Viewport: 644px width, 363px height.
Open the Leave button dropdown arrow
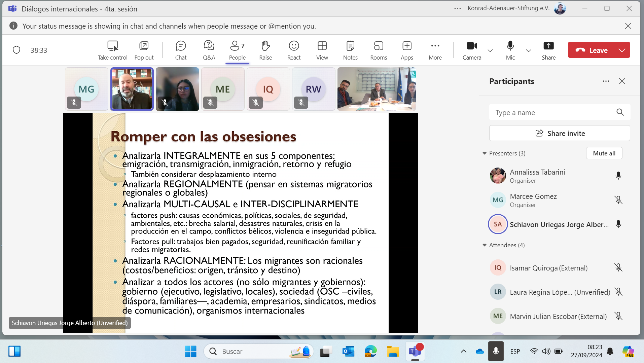[622, 50]
